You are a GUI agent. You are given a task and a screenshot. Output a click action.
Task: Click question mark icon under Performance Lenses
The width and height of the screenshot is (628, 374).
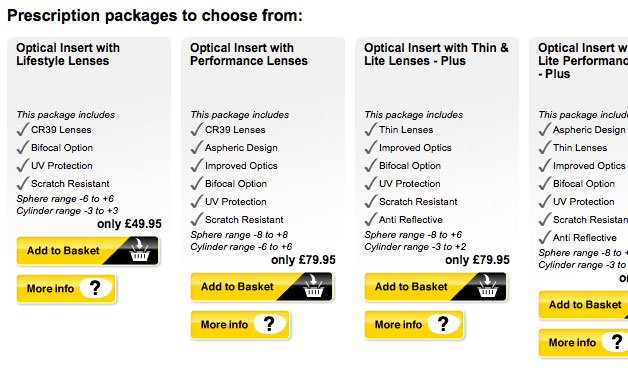(x=269, y=324)
